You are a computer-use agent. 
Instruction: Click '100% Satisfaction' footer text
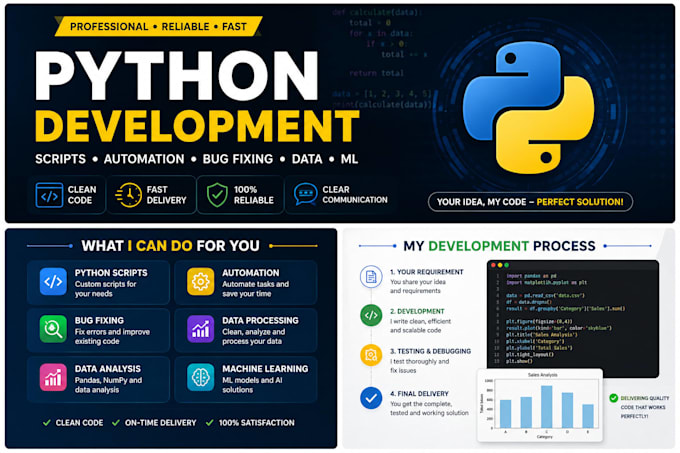(256, 423)
